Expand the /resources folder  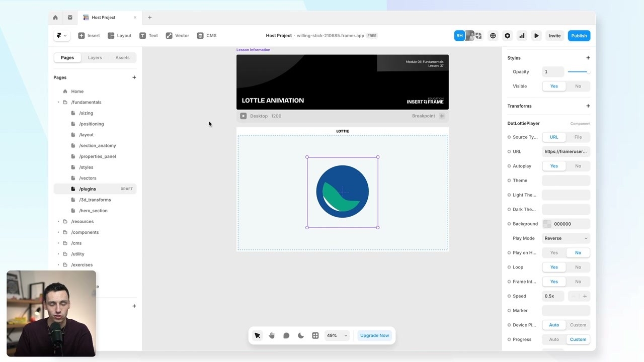[x=58, y=222]
